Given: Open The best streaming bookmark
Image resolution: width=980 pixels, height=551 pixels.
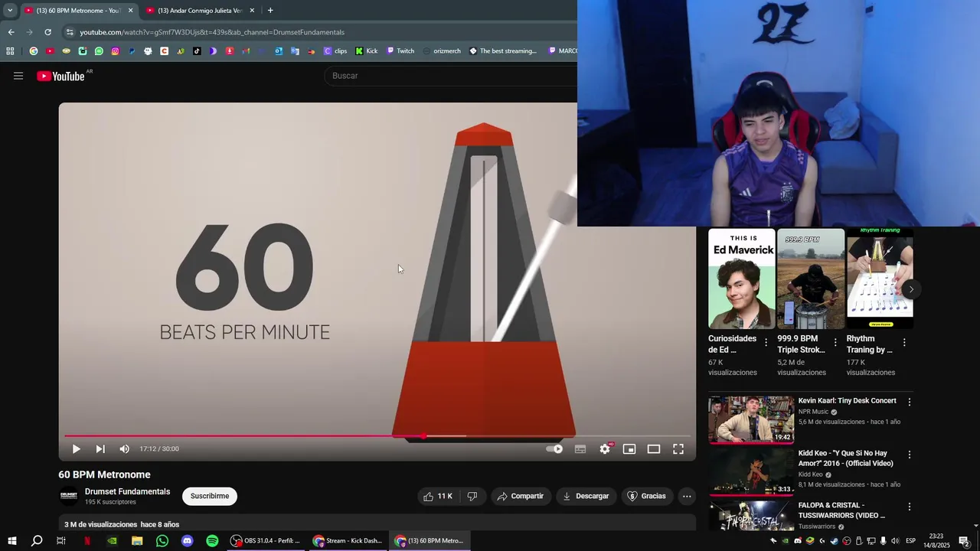Looking at the screenshot, I should tap(503, 51).
